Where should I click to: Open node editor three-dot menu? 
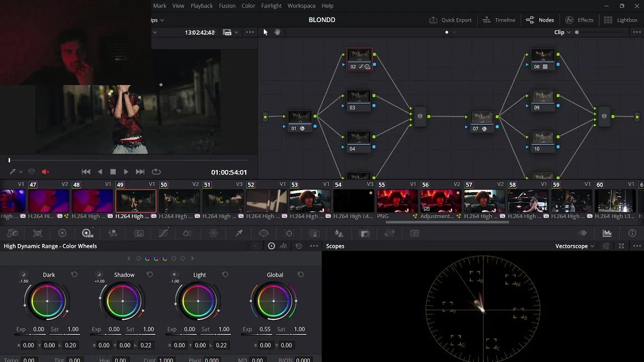click(x=636, y=32)
